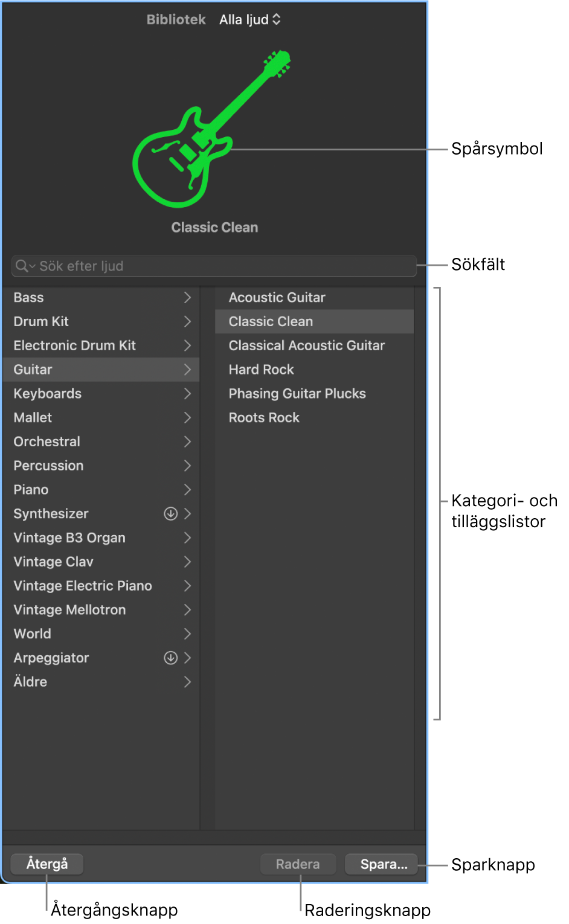The height and width of the screenshot is (924, 569).
Task: Select the Vintage Electric Piano category
Action: (x=101, y=586)
